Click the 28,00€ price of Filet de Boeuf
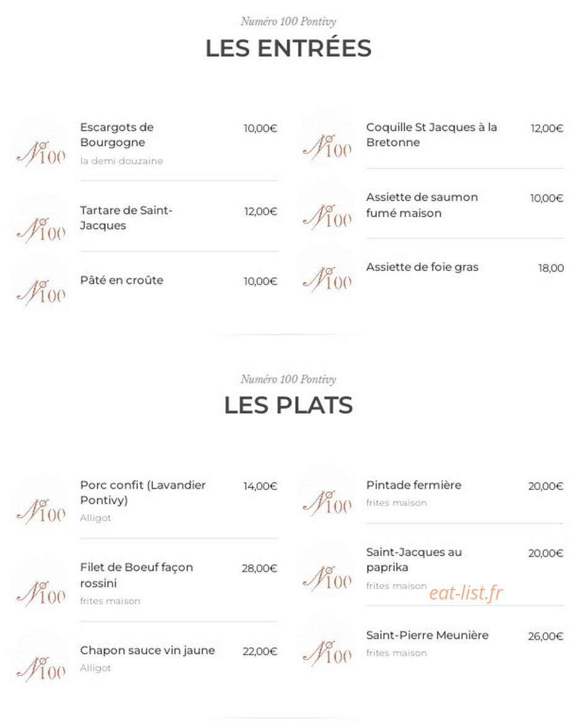588x722 pixels. click(259, 568)
